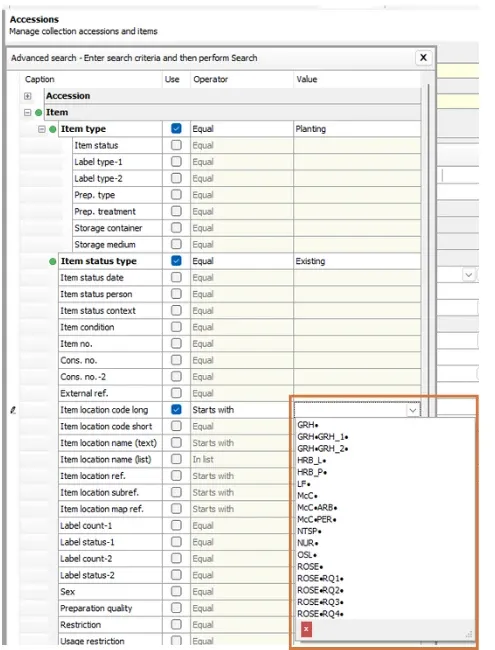Click the green dot beside the Item group
Viewport: 495px width, 650px height.
[x=39, y=113]
